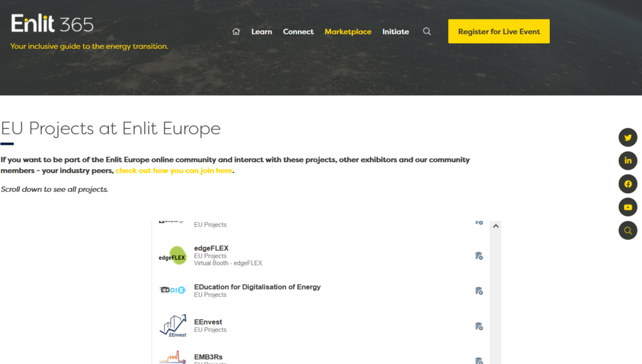
Task: Open the edgeFLEX project entry
Action: click(x=211, y=248)
